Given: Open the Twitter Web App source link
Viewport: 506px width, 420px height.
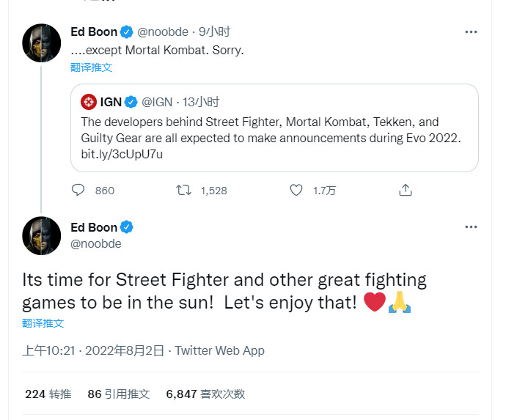Looking at the screenshot, I should (219, 350).
